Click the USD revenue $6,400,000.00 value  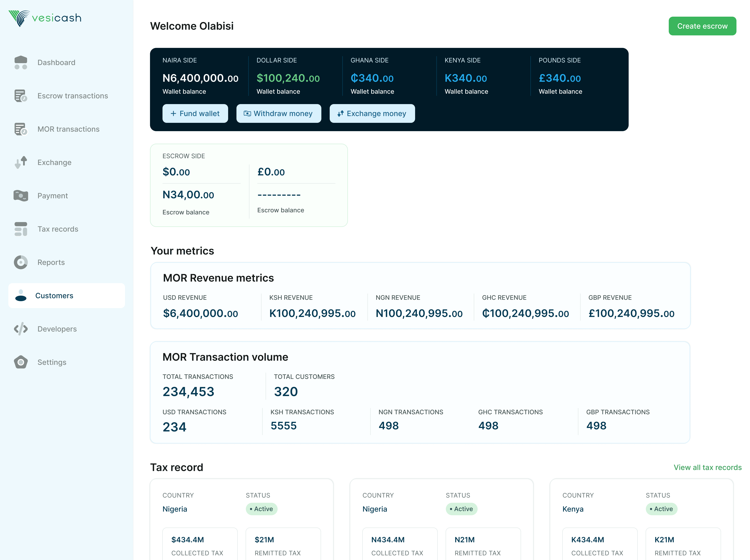200,313
